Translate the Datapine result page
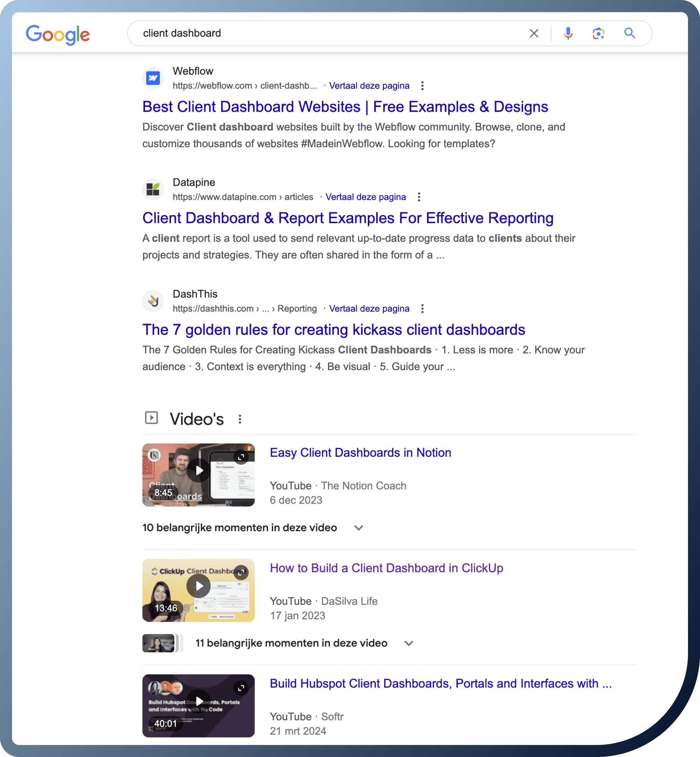 365,197
